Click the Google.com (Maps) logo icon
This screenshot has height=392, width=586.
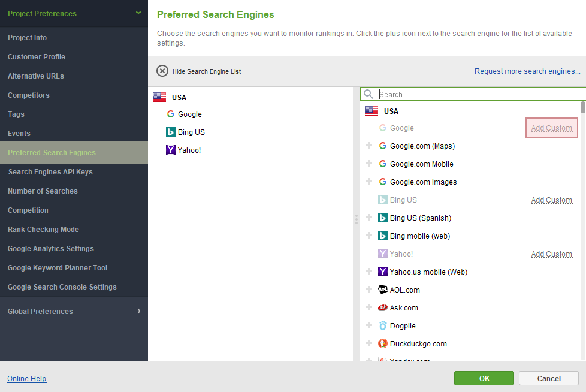(383, 146)
